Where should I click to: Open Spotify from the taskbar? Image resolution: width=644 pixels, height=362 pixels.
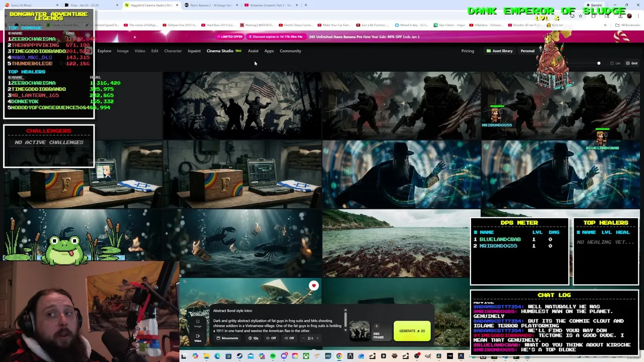(273, 356)
